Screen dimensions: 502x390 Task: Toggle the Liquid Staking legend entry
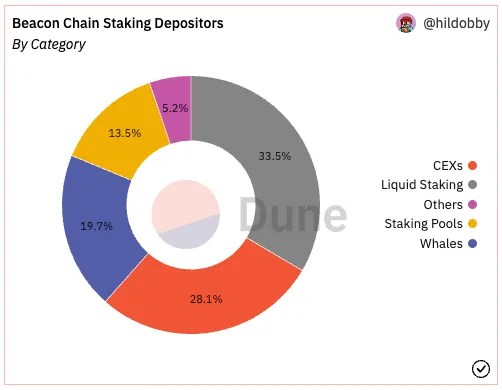[x=429, y=185]
